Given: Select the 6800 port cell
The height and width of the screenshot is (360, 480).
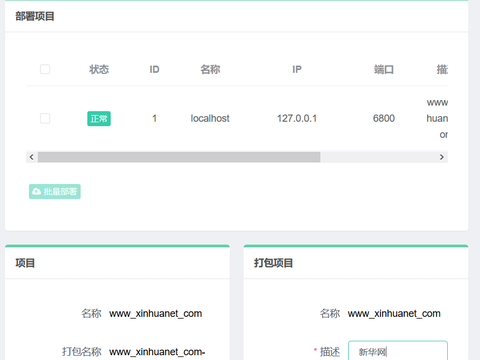Looking at the screenshot, I should [x=384, y=118].
